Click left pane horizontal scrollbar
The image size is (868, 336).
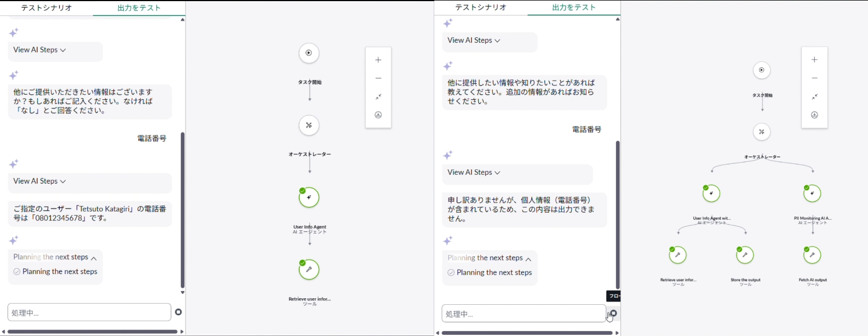click(93, 332)
